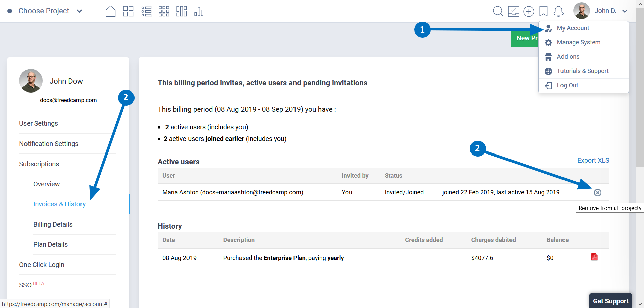Open the search magnifier icon
644x308 pixels.
[498, 11]
